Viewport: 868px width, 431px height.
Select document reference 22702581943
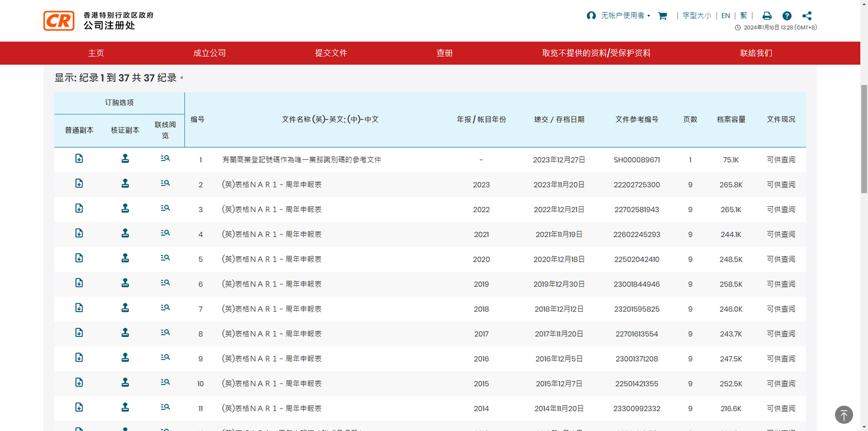click(x=637, y=210)
